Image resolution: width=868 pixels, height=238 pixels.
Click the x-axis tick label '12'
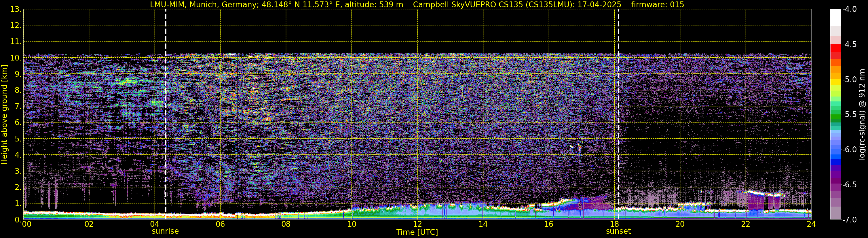[417, 224]
